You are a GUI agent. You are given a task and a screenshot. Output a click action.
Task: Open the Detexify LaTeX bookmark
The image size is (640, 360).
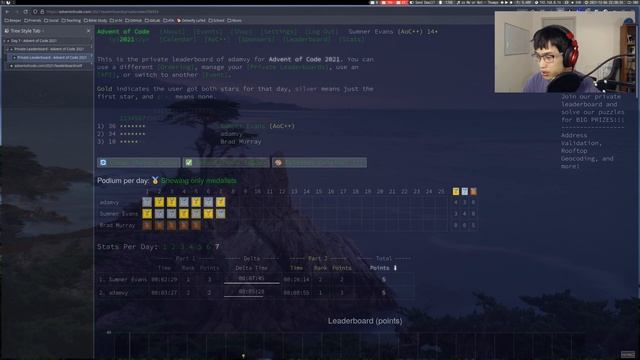[191, 20]
